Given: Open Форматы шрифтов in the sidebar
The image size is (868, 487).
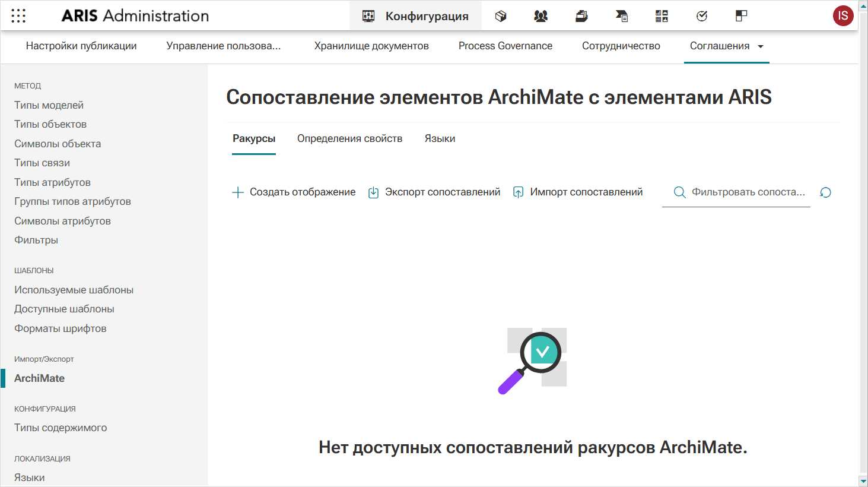Looking at the screenshot, I should click(x=61, y=328).
